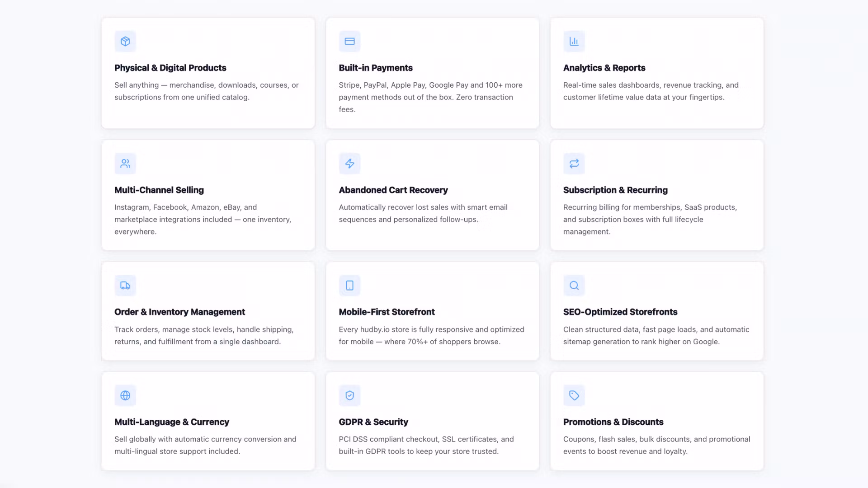Click the magnifier icon for SEO-Optimized Storefronts

[574, 286]
